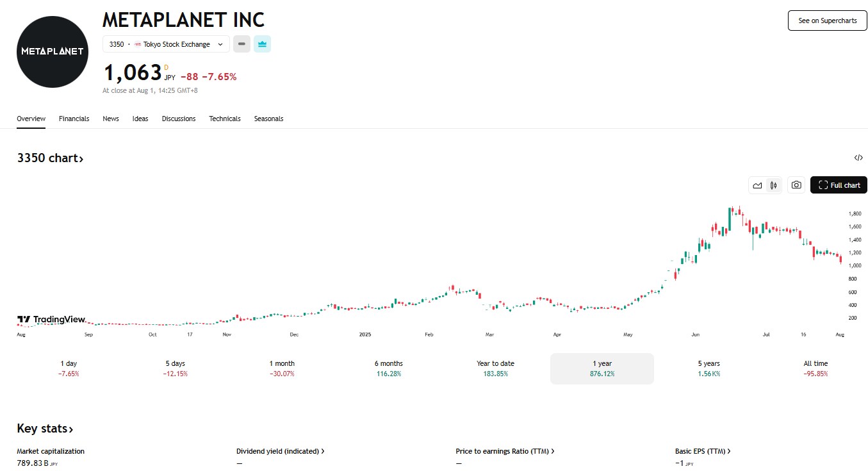Image resolution: width=868 pixels, height=471 pixels.
Task: Take a chart snapshot with camera icon
Action: [x=796, y=185]
